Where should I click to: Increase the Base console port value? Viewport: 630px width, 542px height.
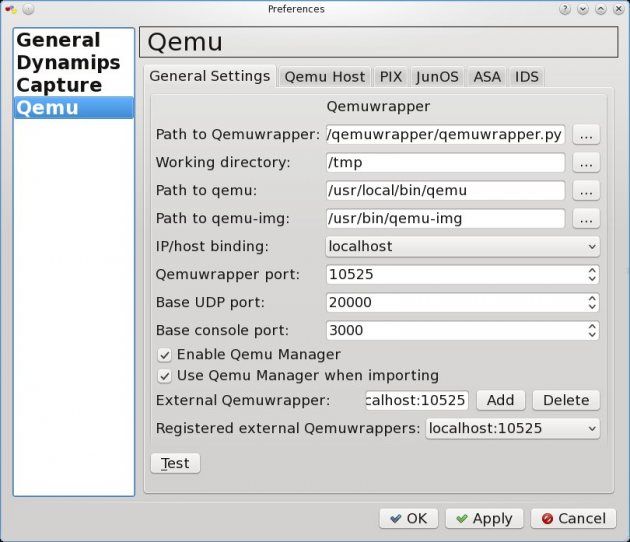(x=592, y=326)
